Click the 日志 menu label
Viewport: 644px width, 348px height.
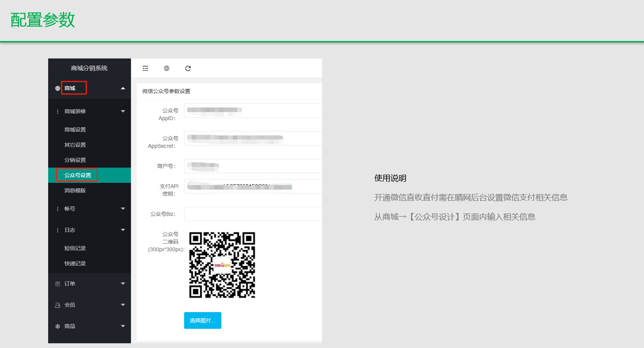(x=70, y=230)
